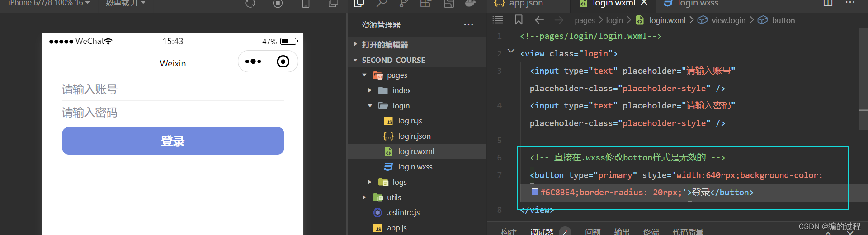Focus the 请输入账号 input field
868x235 pixels.
tap(173, 89)
